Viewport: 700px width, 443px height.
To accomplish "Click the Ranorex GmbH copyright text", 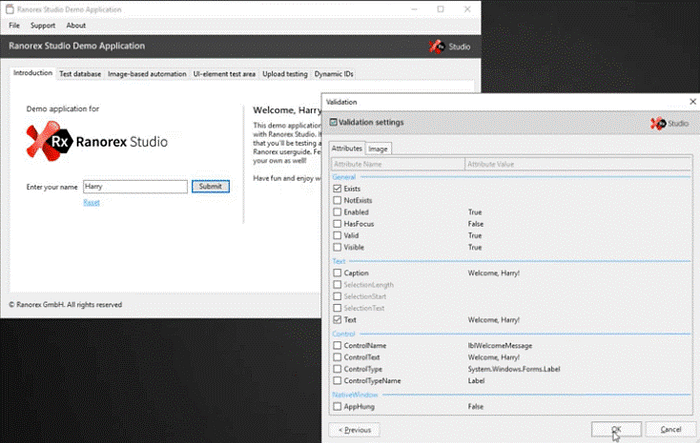I will pyautogui.click(x=65, y=305).
